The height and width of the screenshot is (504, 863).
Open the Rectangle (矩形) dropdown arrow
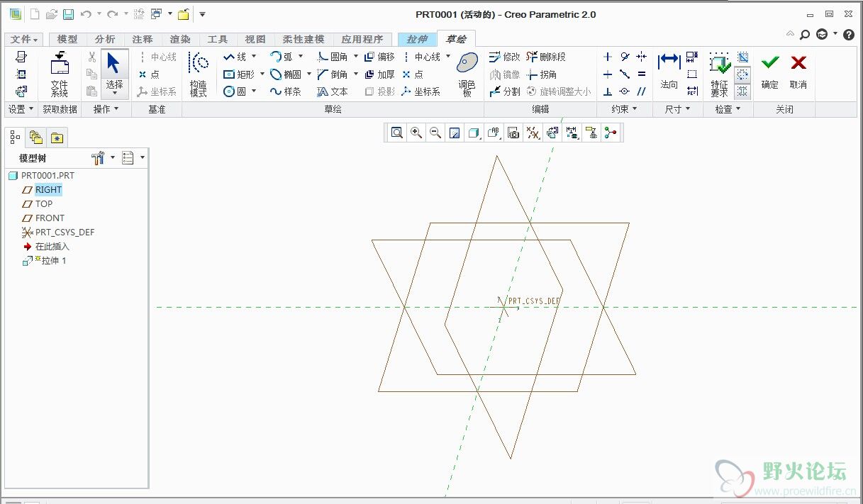coord(262,74)
